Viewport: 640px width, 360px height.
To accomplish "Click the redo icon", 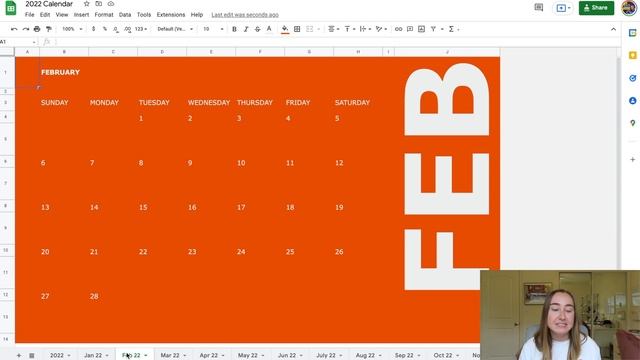I will click(26, 29).
